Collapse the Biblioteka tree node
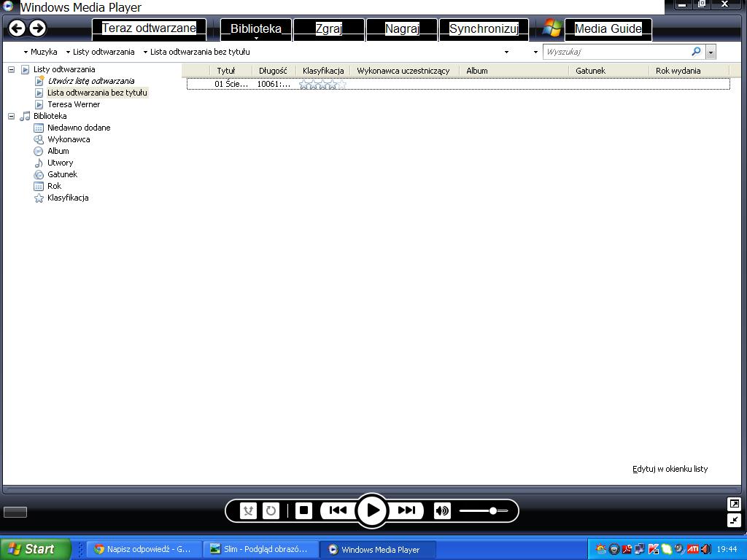The image size is (747, 560). (12, 116)
